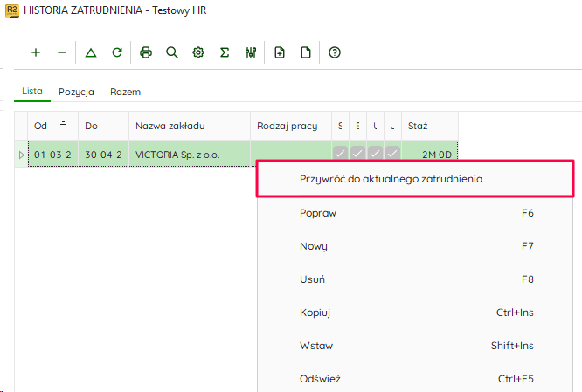Viewport: 582px width, 392px height.
Task: Toggle fourth checkbox in VICTORIA row
Action: coord(392,153)
